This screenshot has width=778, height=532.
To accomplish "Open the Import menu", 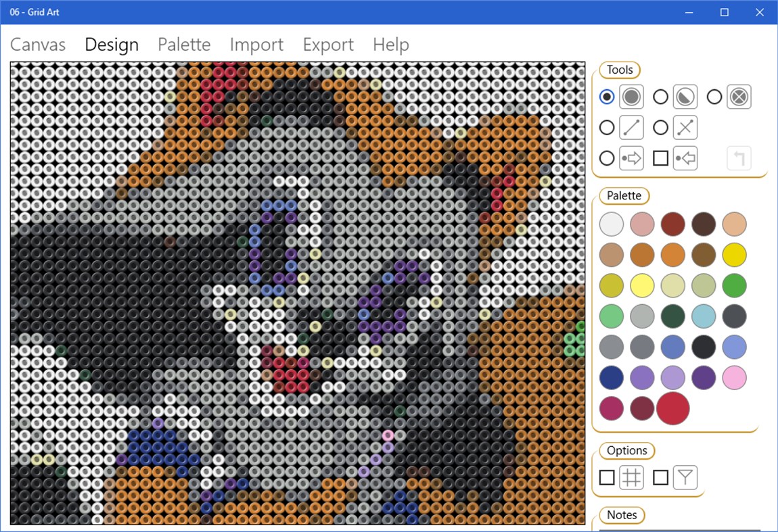I will point(256,45).
